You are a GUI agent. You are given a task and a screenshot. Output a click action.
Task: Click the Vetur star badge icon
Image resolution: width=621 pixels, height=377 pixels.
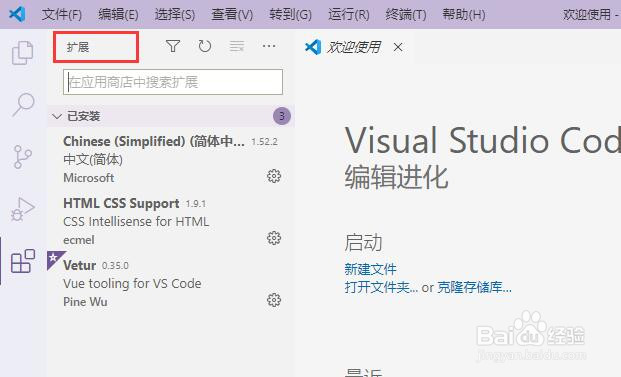(x=54, y=259)
